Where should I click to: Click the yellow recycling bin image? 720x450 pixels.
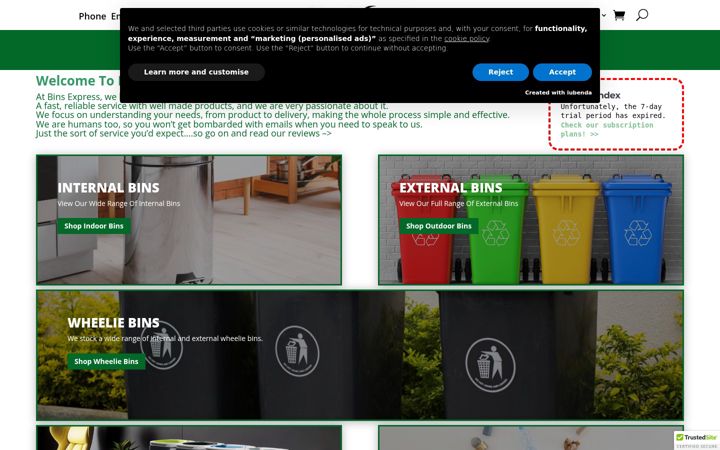[566, 230]
